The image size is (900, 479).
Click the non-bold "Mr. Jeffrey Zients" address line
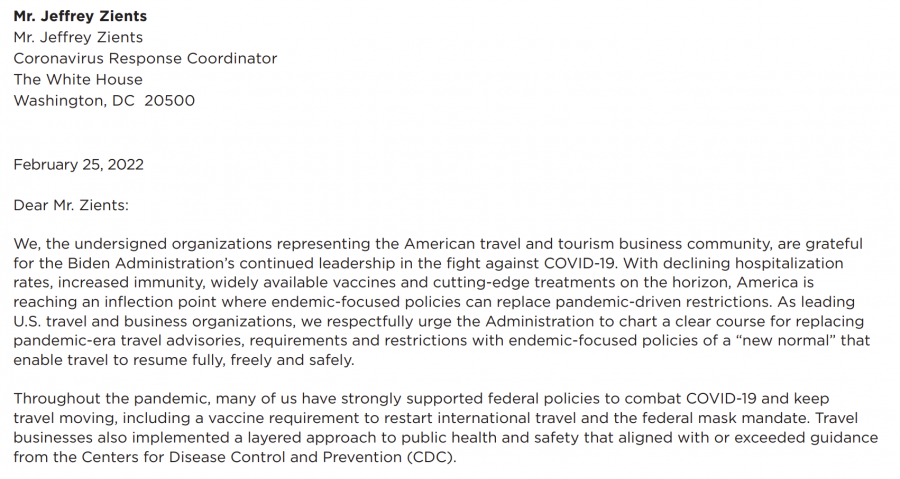point(78,37)
